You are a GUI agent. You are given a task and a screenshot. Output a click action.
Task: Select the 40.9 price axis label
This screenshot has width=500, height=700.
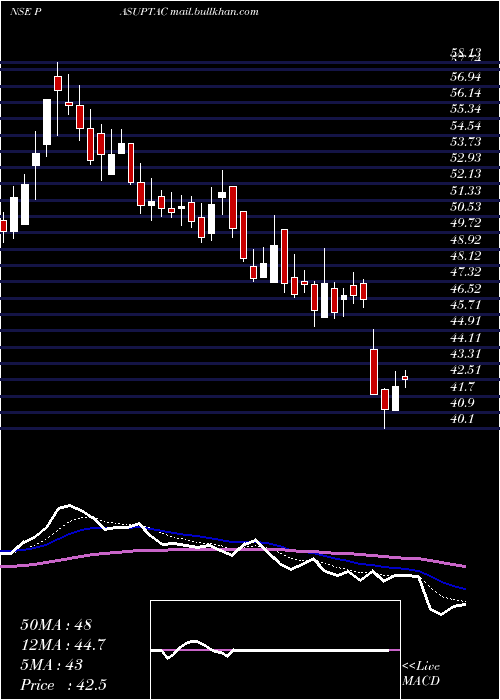(462, 403)
